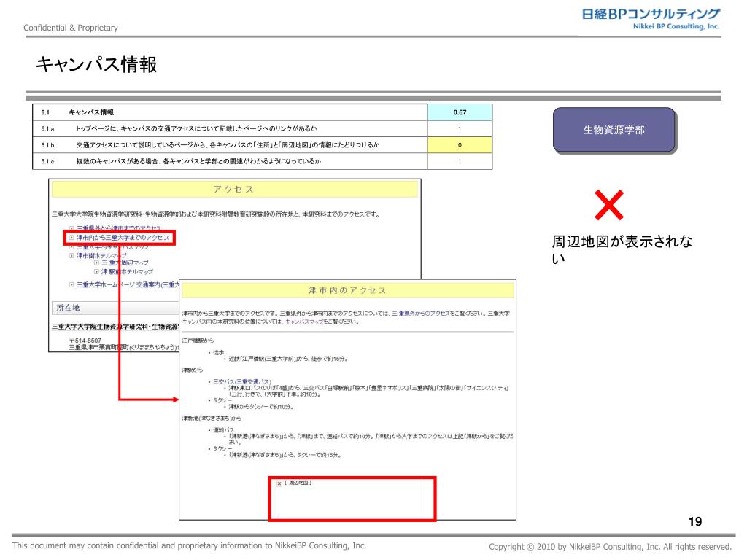
Task: Select the yellow 0 score cell for 6.1.b
Action: pos(460,145)
